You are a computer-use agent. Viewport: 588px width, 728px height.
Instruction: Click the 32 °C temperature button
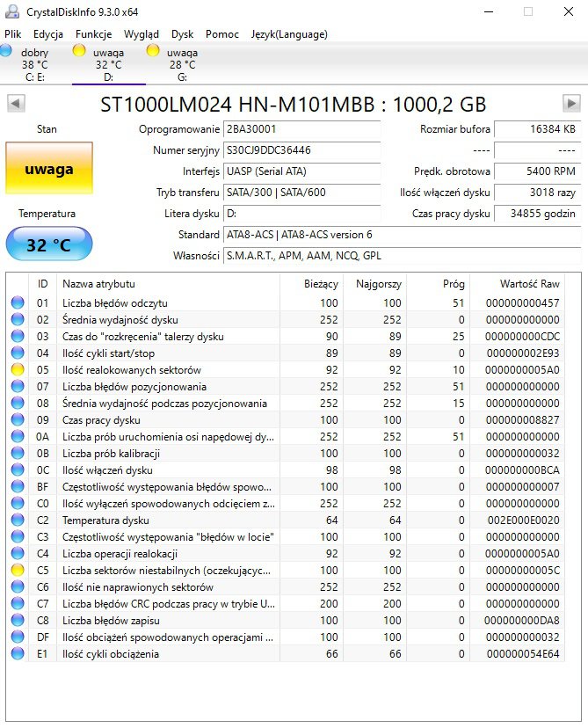pyautogui.click(x=49, y=244)
